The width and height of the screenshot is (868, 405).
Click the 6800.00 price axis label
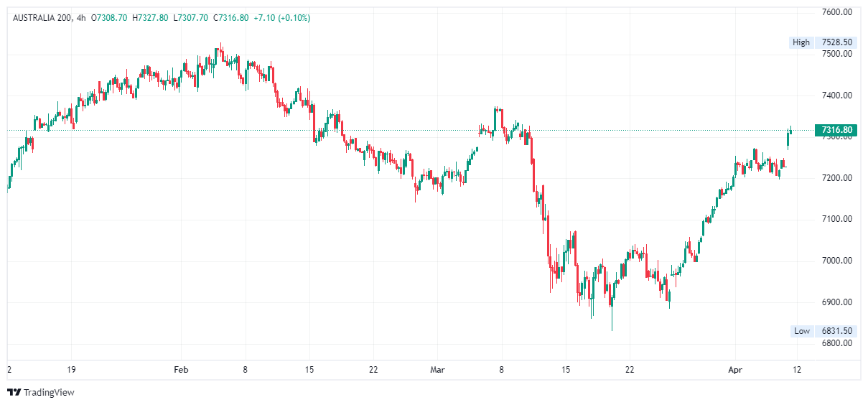(x=836, y=343)
